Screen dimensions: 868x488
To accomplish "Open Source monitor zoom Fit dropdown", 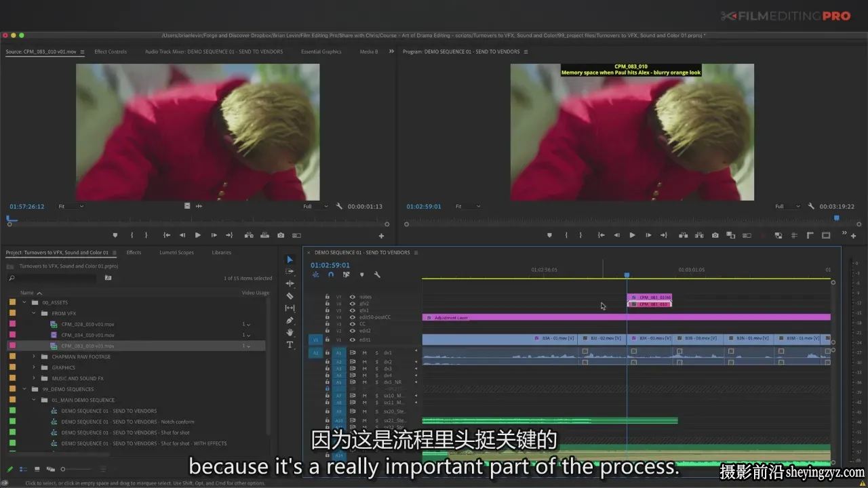I will [x=71, y=206].
